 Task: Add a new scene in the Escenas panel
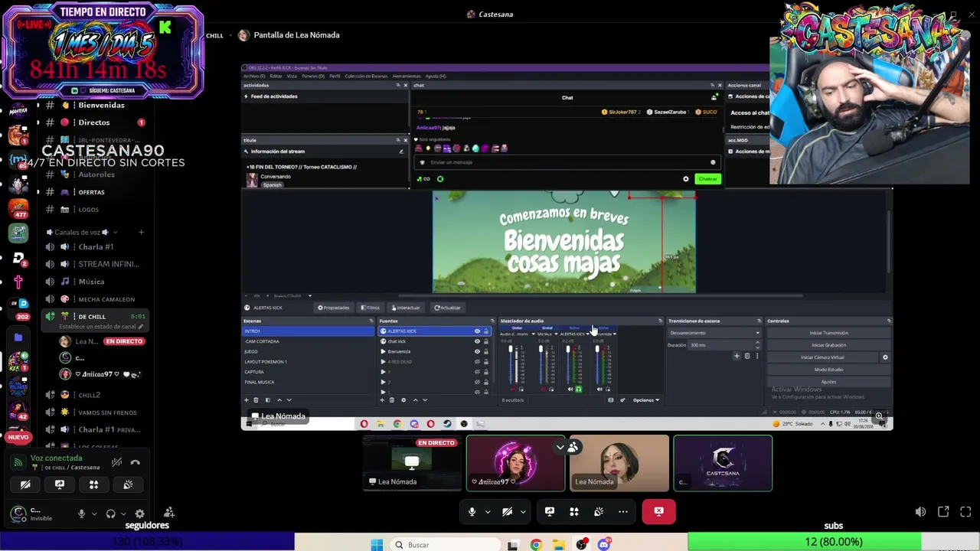point(246,400)
